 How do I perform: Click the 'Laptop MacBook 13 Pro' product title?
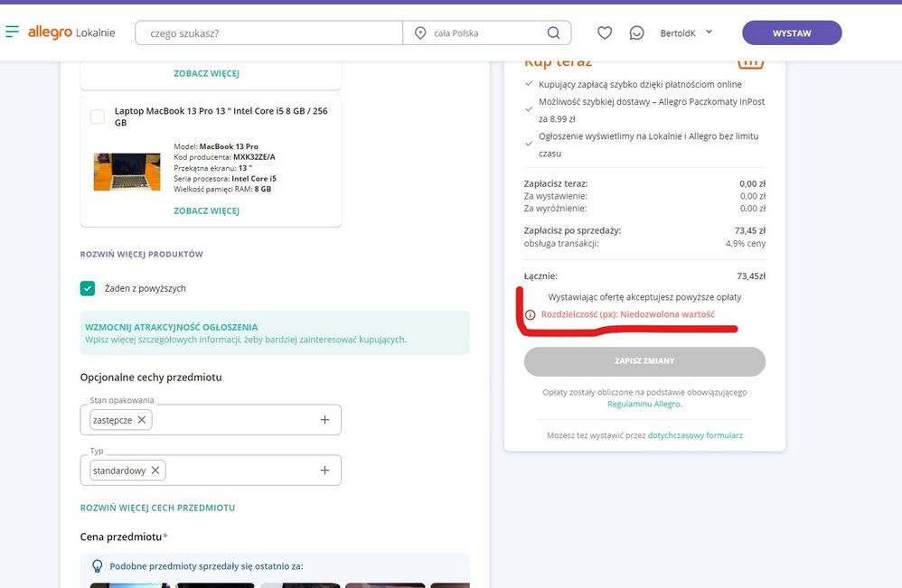221,117
